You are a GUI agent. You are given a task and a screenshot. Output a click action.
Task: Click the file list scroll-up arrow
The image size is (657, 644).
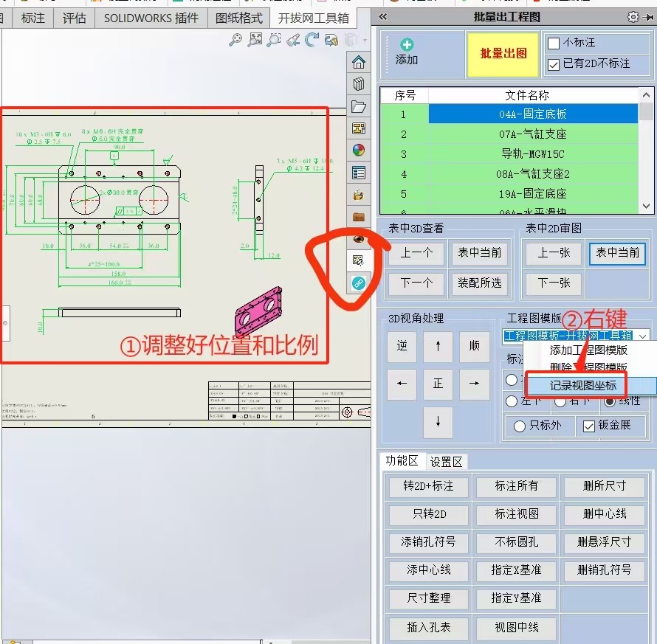646,95
